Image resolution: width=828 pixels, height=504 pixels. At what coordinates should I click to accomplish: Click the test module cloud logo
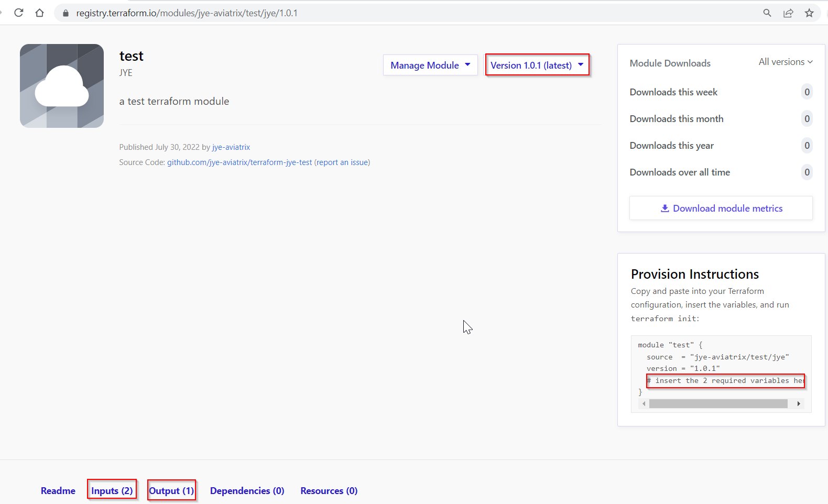pyautogui.click(x=62, y=86)
